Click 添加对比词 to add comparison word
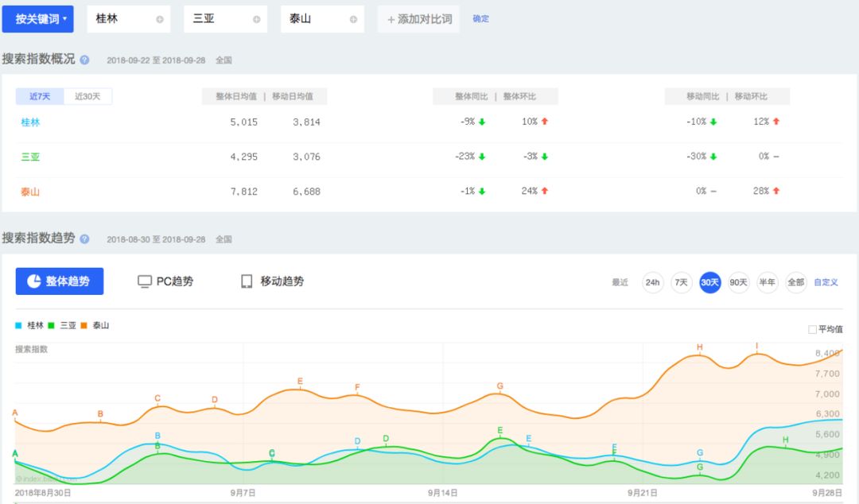 [x=419, y=19]
